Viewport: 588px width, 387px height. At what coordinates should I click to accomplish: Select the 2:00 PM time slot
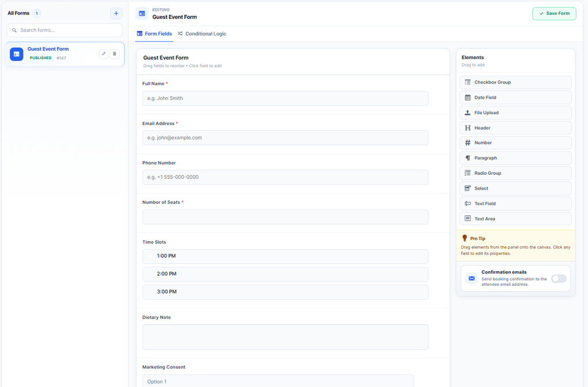click(285, 274)
